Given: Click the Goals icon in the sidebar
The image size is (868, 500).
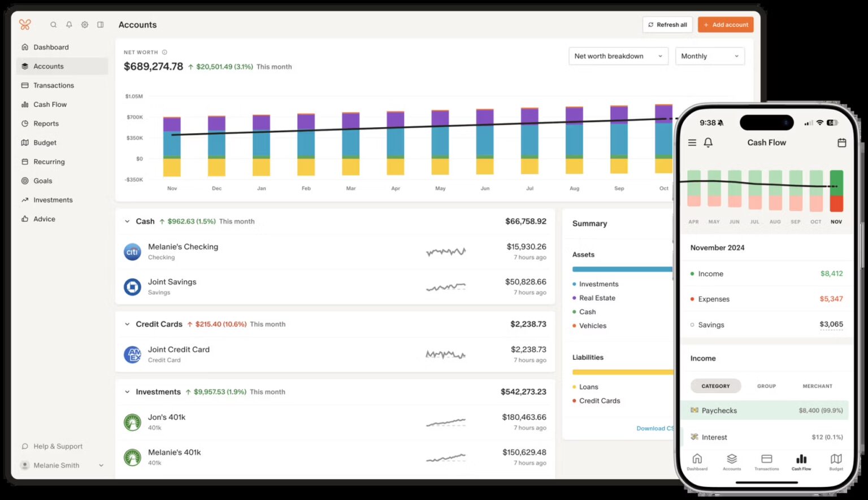Looking at the screenshot, I should [x=25, y=180].
